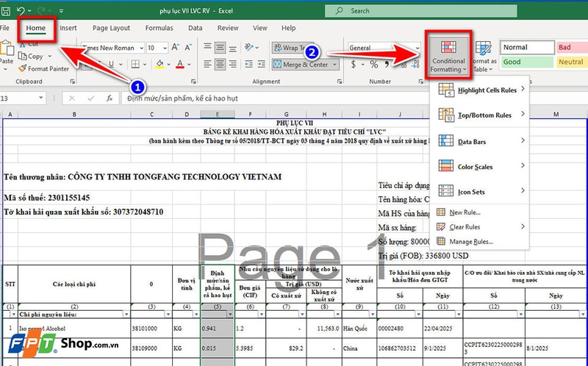
Task: Click the Conditional Formatting button
Action: [x=448, y=56]
